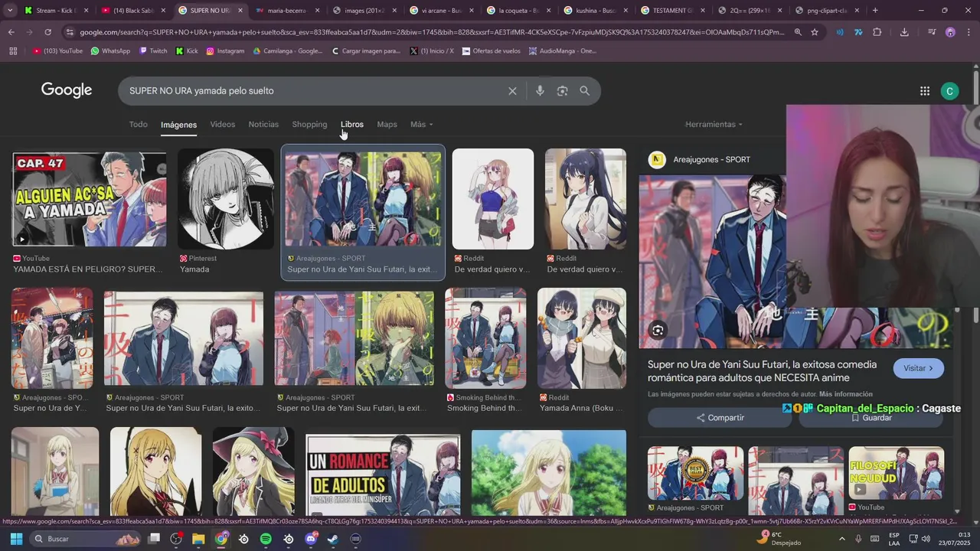
Task: Open the Libros tab
Action: point(352,125)
